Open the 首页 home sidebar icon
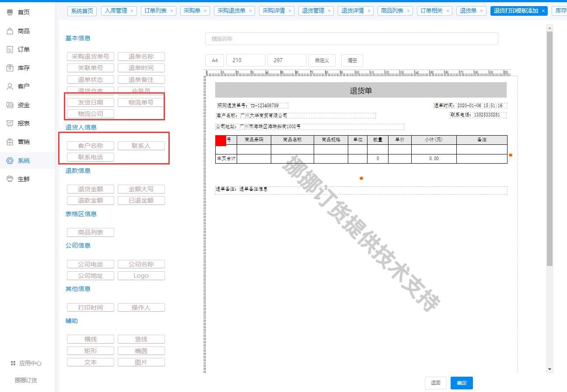567x392 pixels. [x=10, y=12]
